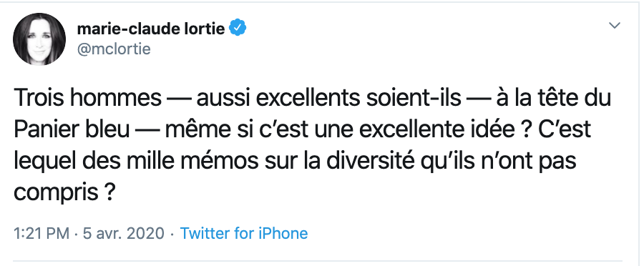The width and height of the screenshot is (644, 266).
Task: Click 'Panier bleu' in the tweet text
Action: pos(72,130)
